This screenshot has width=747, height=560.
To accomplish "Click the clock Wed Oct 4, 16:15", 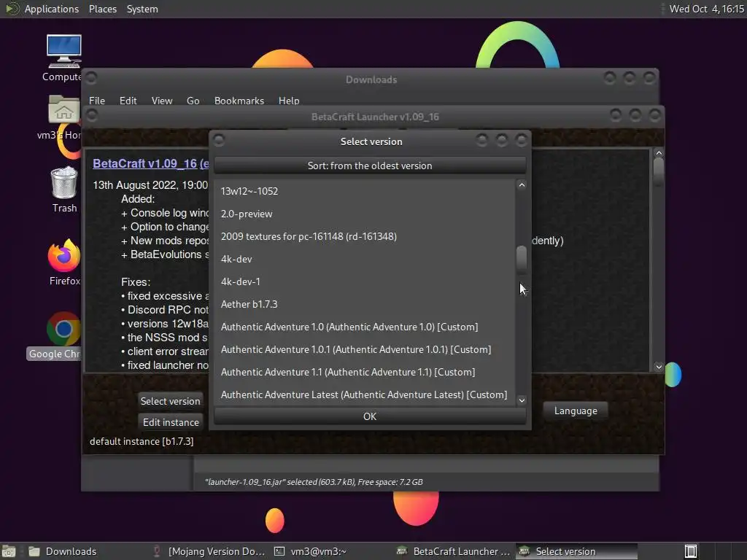I will 706,9.
